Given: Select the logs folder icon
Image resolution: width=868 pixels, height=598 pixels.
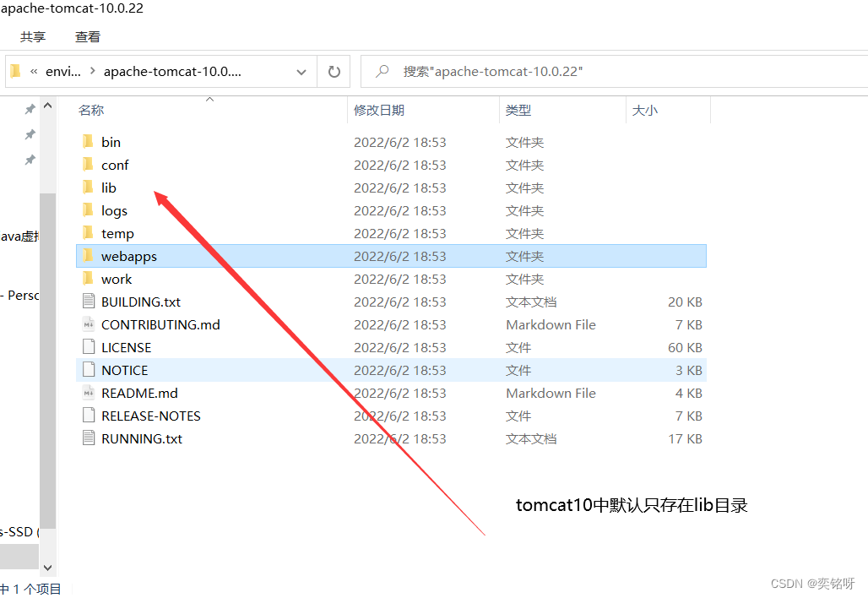Looking at the screenshot, I should [x=88, y=209].
